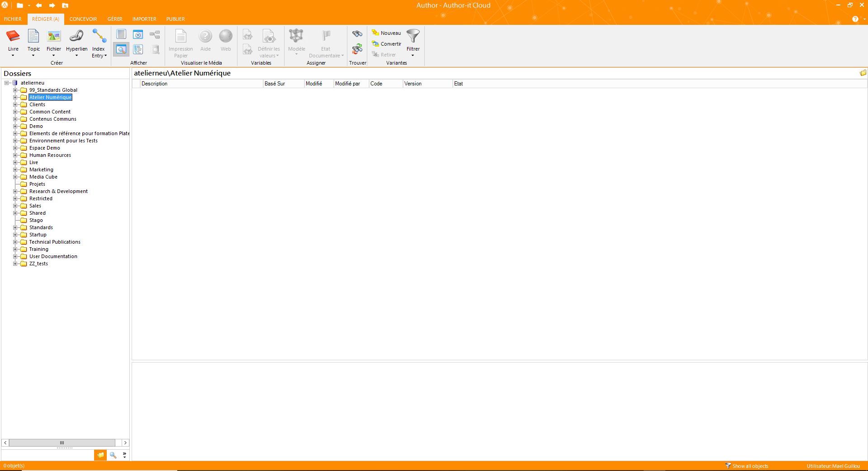
Task: Click Nouveau in Variantes group
Action: pyautogui.click(x=386, y=33)
